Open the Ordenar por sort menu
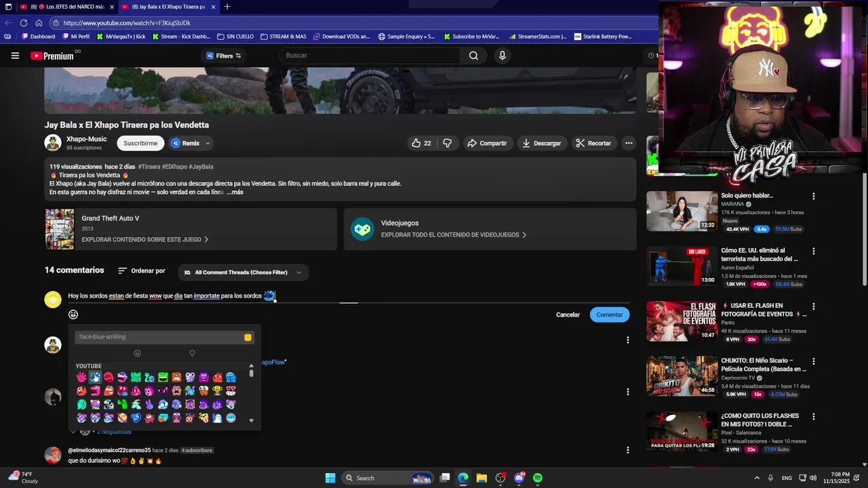 (141, 270)
